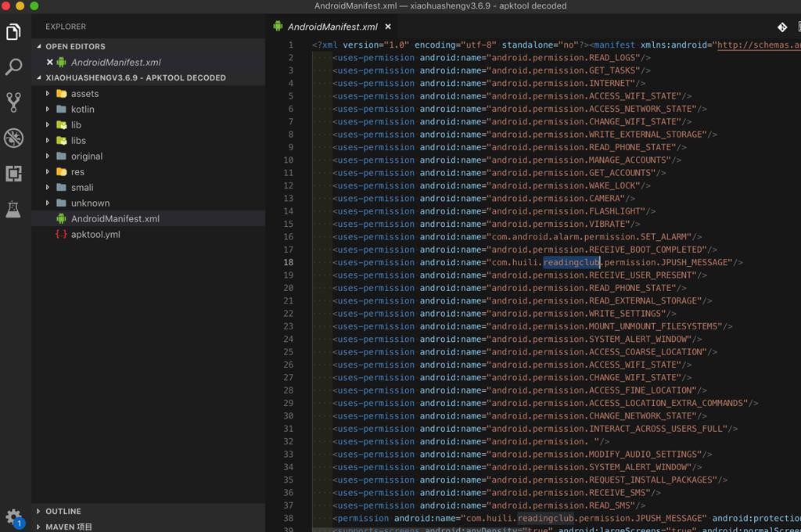801x532 pixels.
Task: Expand the assets folder arrow
Action: click(48, 94)
